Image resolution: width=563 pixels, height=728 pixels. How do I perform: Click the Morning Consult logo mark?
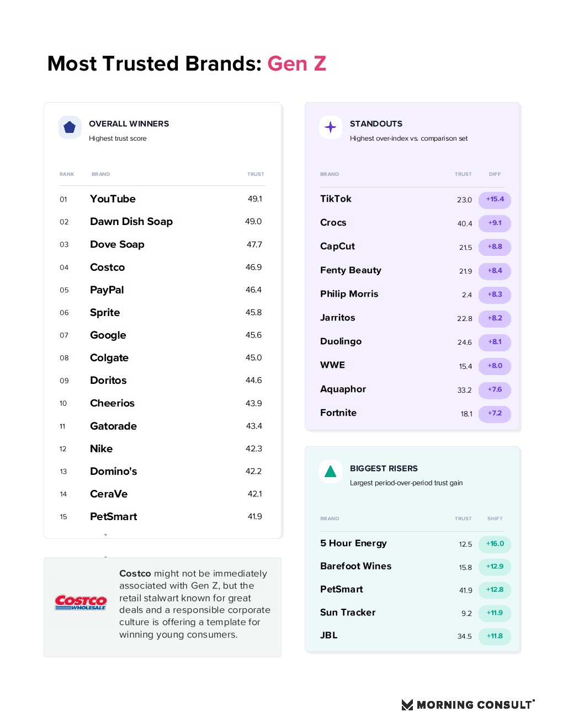click(x=407, y=705)
